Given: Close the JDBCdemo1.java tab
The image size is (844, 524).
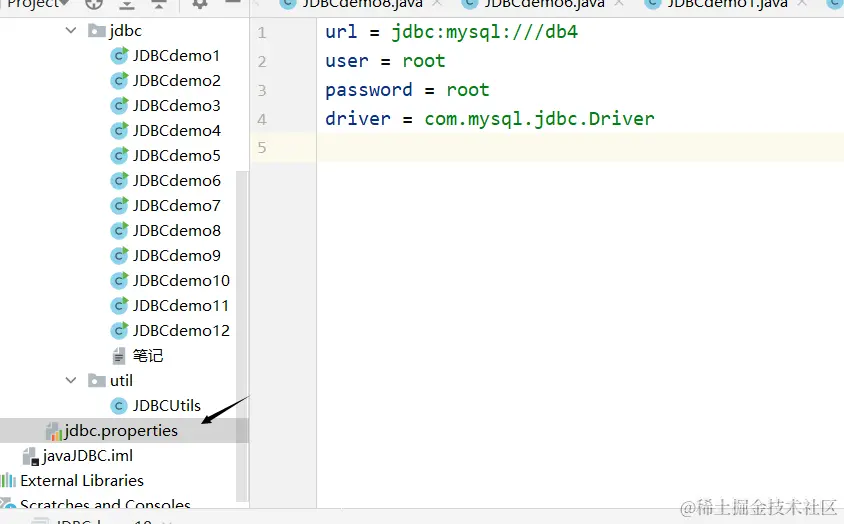Looking at the screenshot, I should (x=802, y=3).
